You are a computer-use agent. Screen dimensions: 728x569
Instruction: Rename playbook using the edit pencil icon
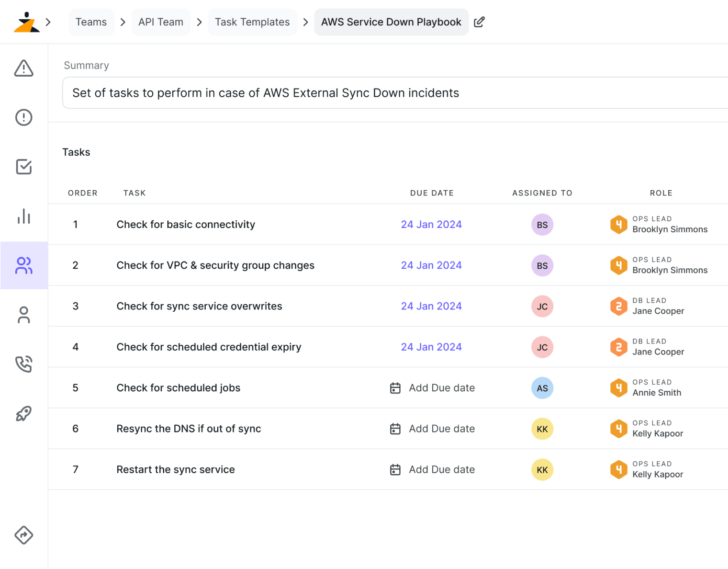click(479, 22)
